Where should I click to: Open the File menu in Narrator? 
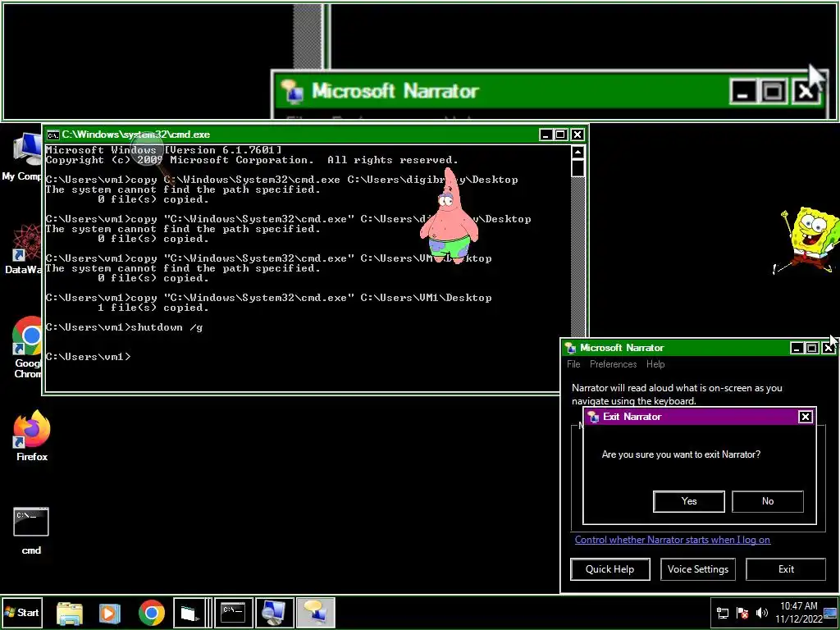point(573,364)
